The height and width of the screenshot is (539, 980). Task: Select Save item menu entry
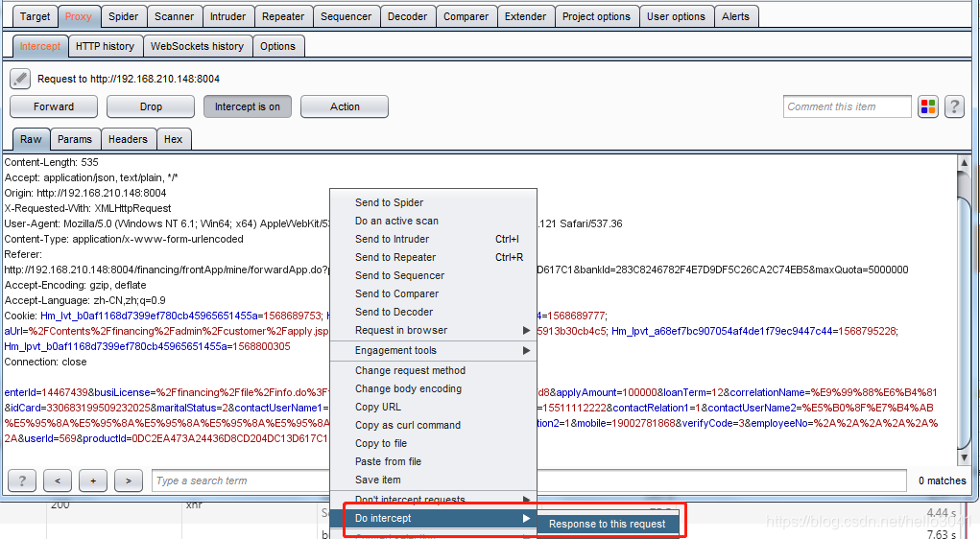[x=433, y=480]
